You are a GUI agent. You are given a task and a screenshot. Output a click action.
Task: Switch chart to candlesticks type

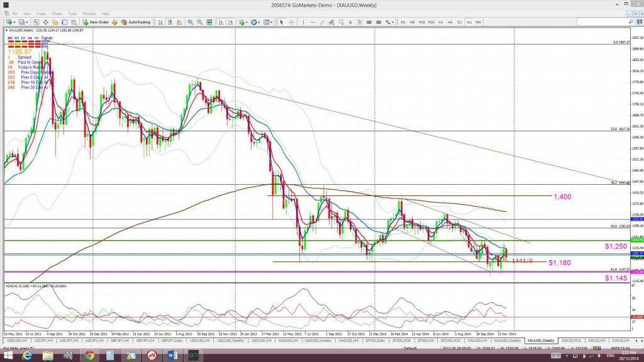[x=170, y=22]
